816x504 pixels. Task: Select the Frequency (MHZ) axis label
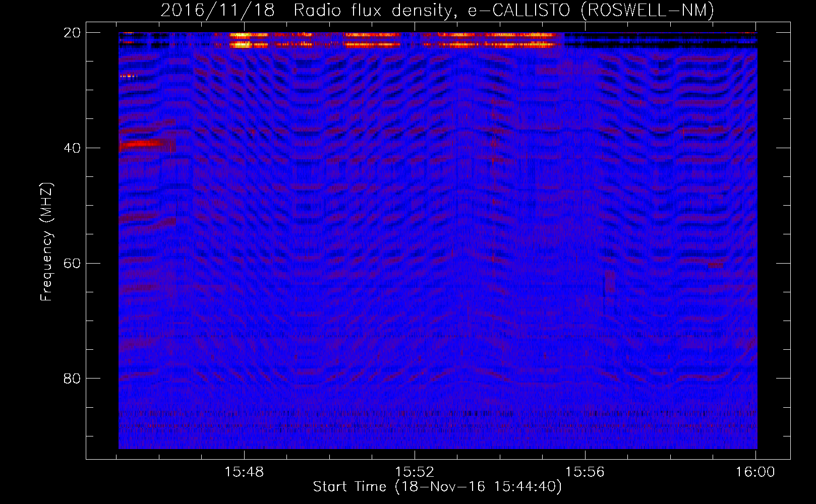click(x=46, y=242)
